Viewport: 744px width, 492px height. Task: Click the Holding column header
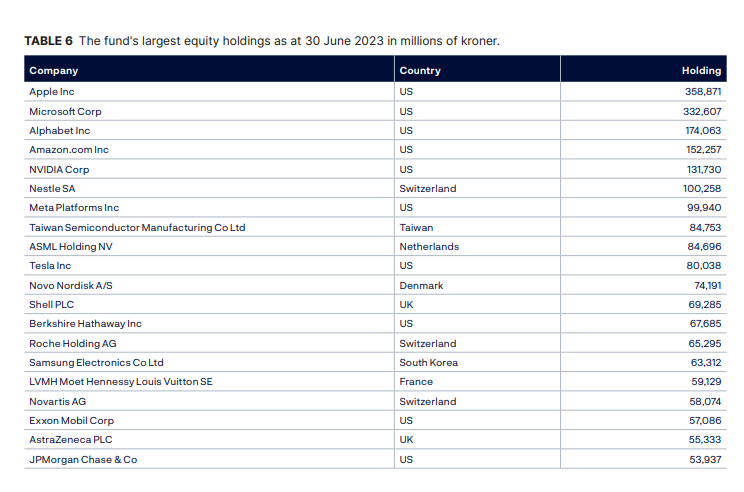(701, 71)
